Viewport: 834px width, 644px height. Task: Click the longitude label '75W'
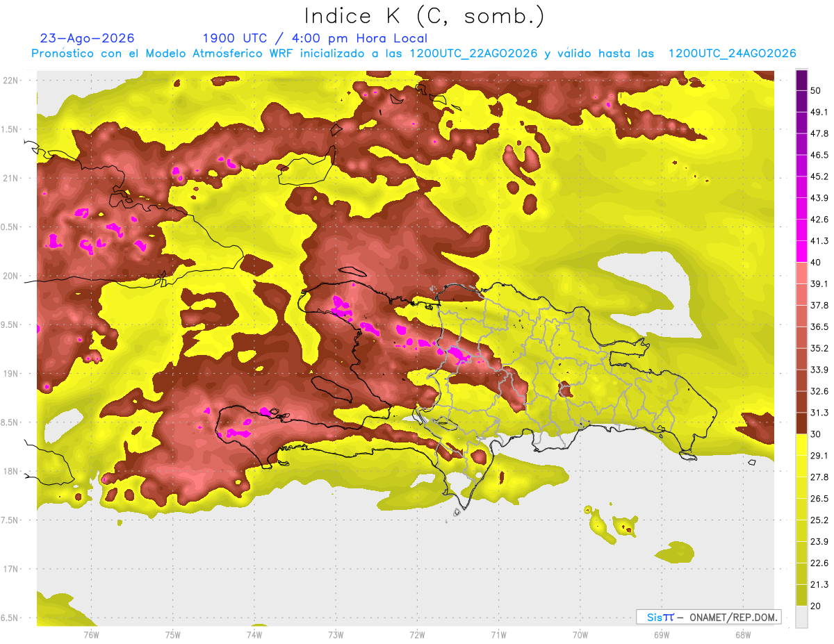tap(173, 635)
